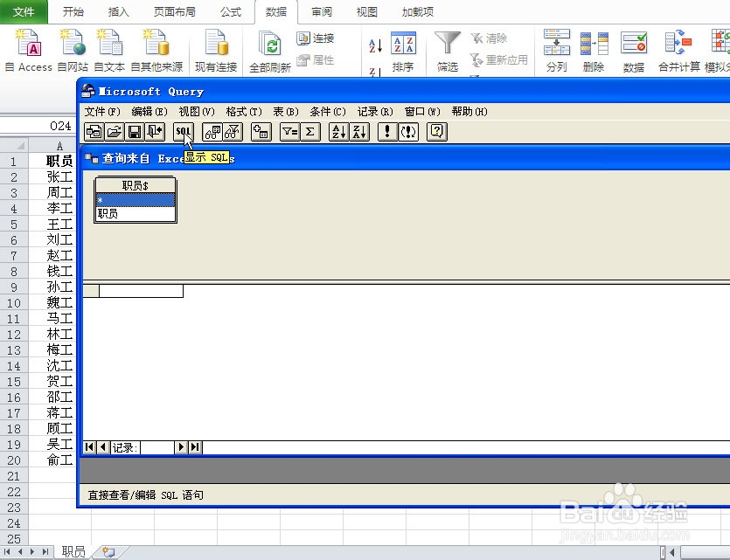Screen dimensions: 730x560
Task: Click 分列 text-to-columns icon
Action: [x=556, y=50]
